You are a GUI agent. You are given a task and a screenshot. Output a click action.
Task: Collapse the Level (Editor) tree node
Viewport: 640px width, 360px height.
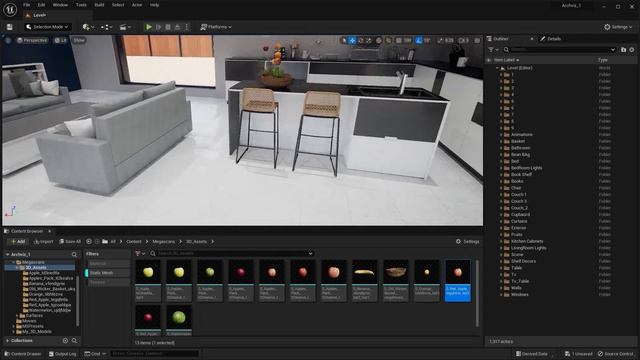click(x=498, y=68)
